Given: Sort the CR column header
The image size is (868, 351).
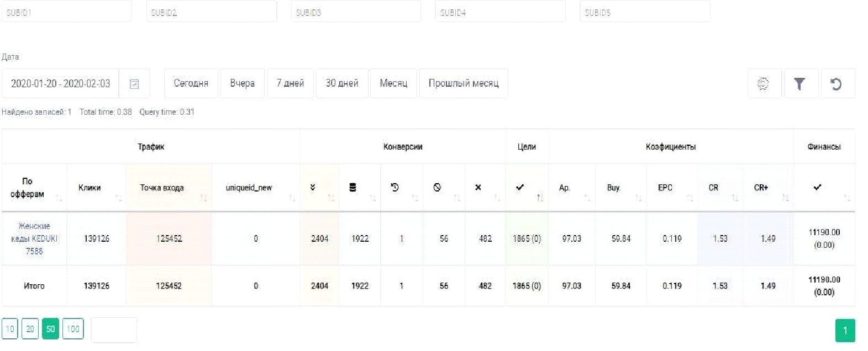Looking at the screenshot, I should pyautogui.click(x=720, y=188).
